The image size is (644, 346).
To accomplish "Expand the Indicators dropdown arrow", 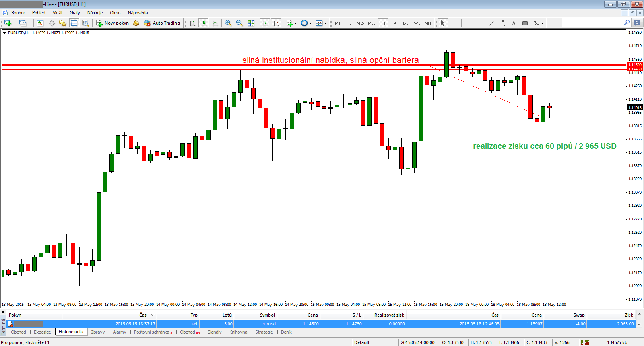I will 296,23.
